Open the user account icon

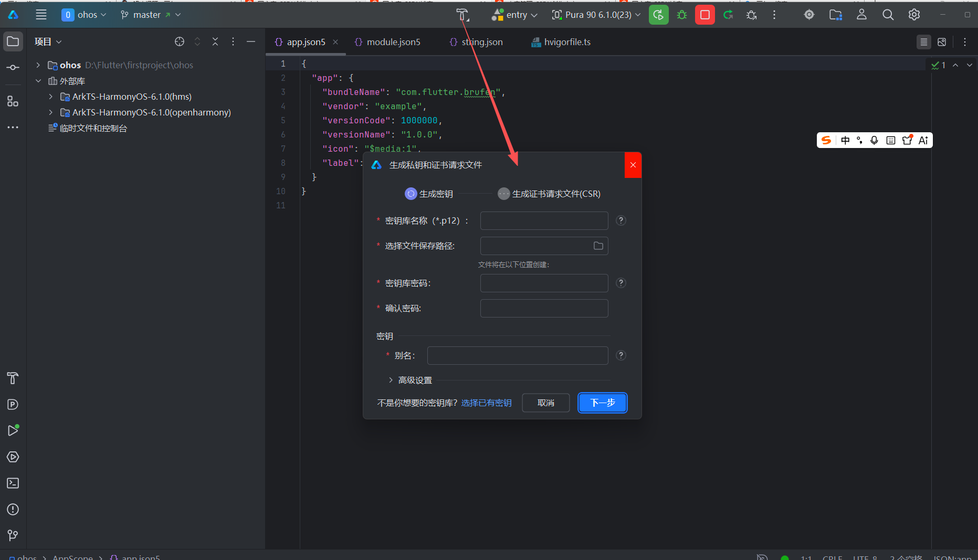click(x=861, y=15)
